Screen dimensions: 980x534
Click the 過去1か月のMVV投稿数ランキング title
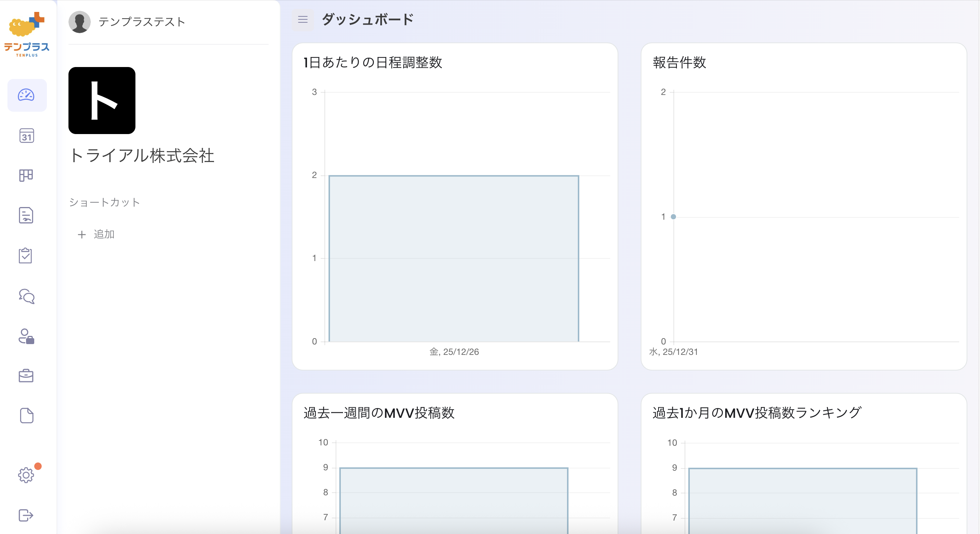(757, 413)
